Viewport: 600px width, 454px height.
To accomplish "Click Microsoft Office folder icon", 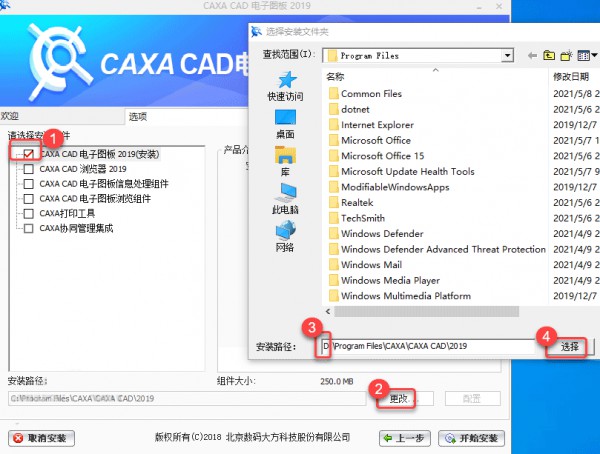I will point(334,140).
